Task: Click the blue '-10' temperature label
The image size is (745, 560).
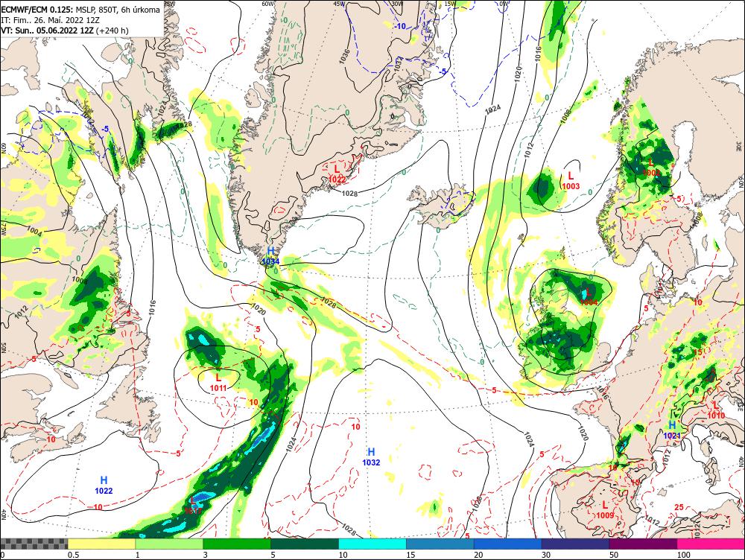Action: [400, 26]
